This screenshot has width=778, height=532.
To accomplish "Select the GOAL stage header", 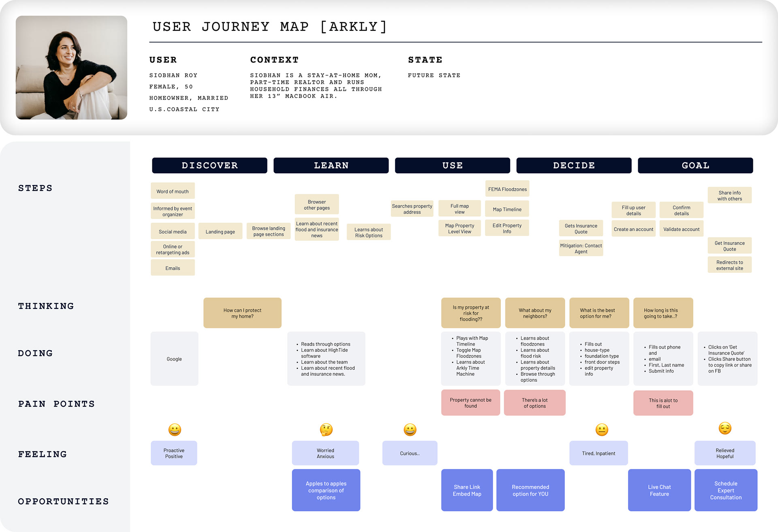I will 695,165.
